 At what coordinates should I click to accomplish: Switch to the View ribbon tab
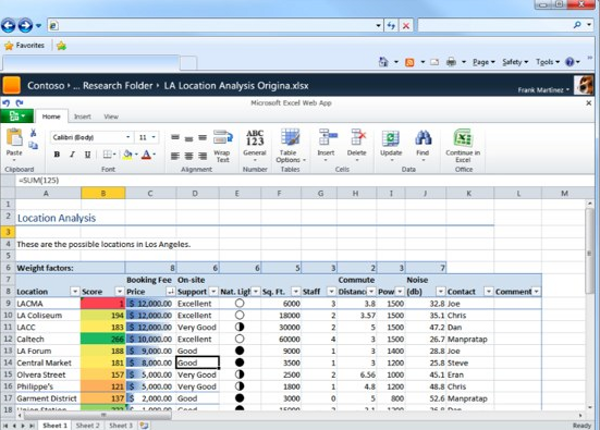[111, 117]
